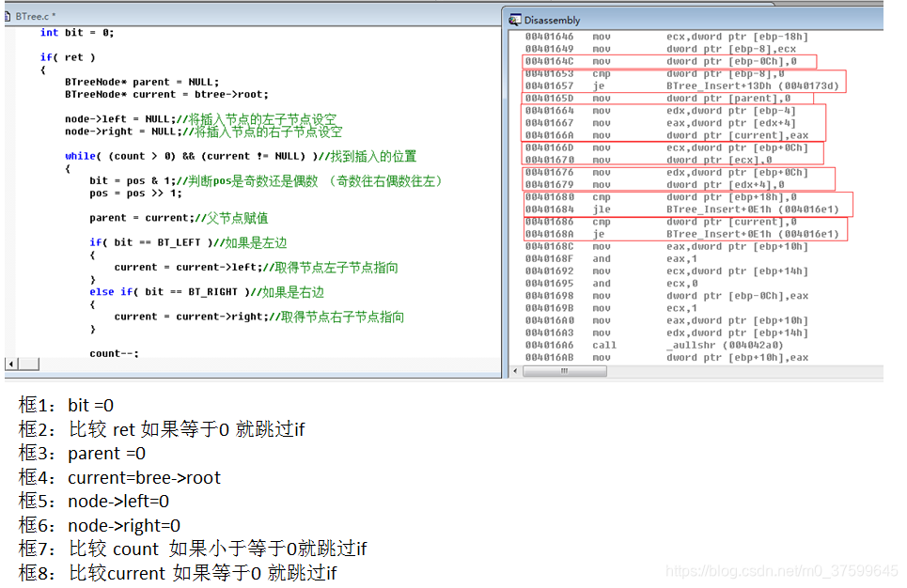This screenshot has width=907, height=588.
Task: Click 'current = current->right;' line
Action: pyautogui.click(x=259, y=317)
